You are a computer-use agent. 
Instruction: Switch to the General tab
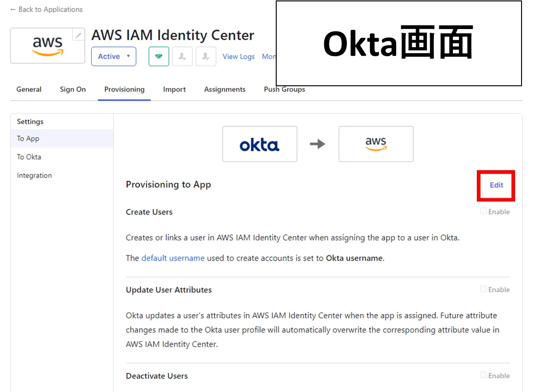[x=29, y=89]
